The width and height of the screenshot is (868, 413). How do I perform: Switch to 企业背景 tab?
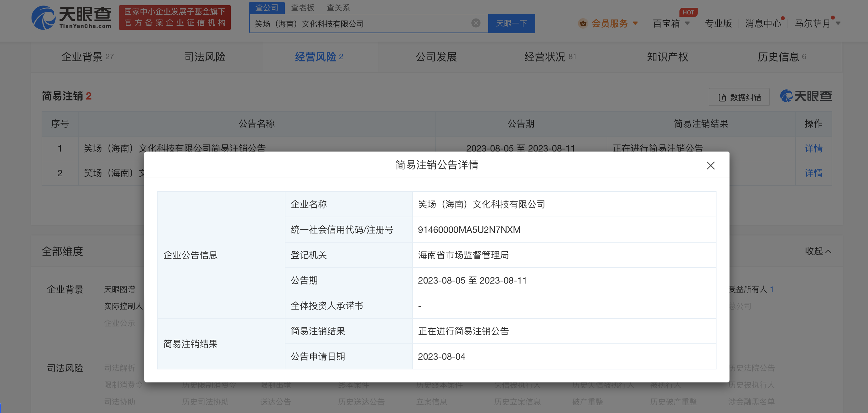click(x=87, y=57)
